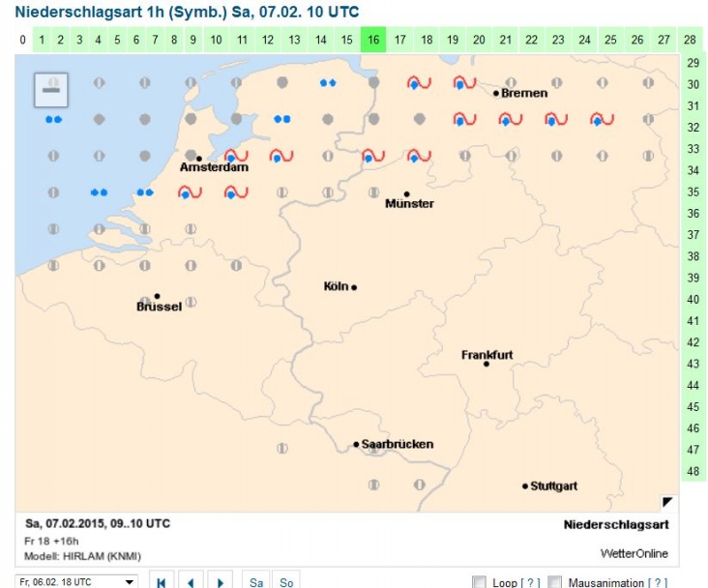Select forecast hour 14 in timeline

[x=320, y=40]
